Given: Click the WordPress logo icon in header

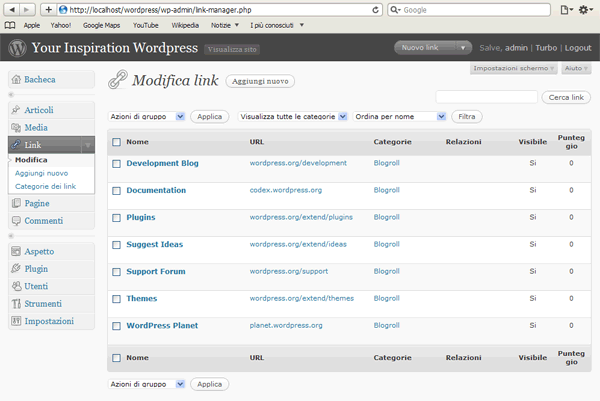Looking at the screenshot, I should coord(18,48).
